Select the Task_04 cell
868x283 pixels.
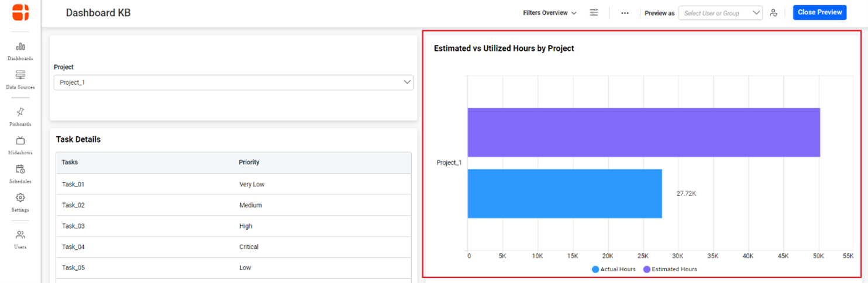pyautogui.click(x=73, y=247)
